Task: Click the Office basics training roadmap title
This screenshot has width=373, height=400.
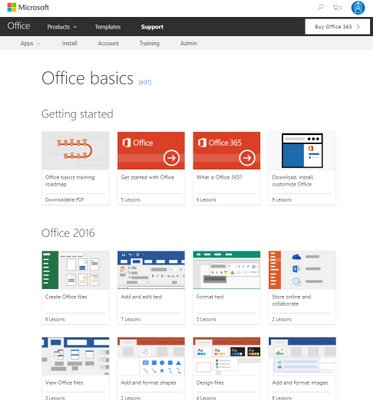Action: (70, 181)
